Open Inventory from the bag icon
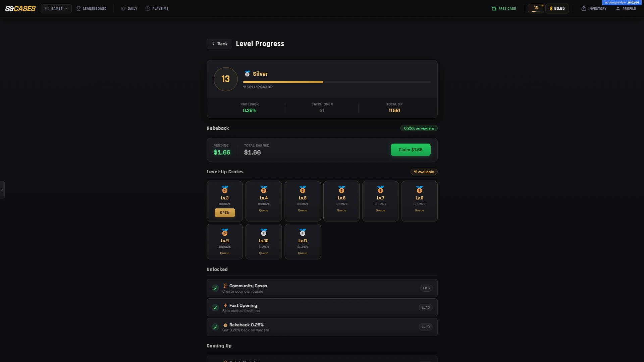The width and height of the screenshot is (644, 362). click(584, 8)
